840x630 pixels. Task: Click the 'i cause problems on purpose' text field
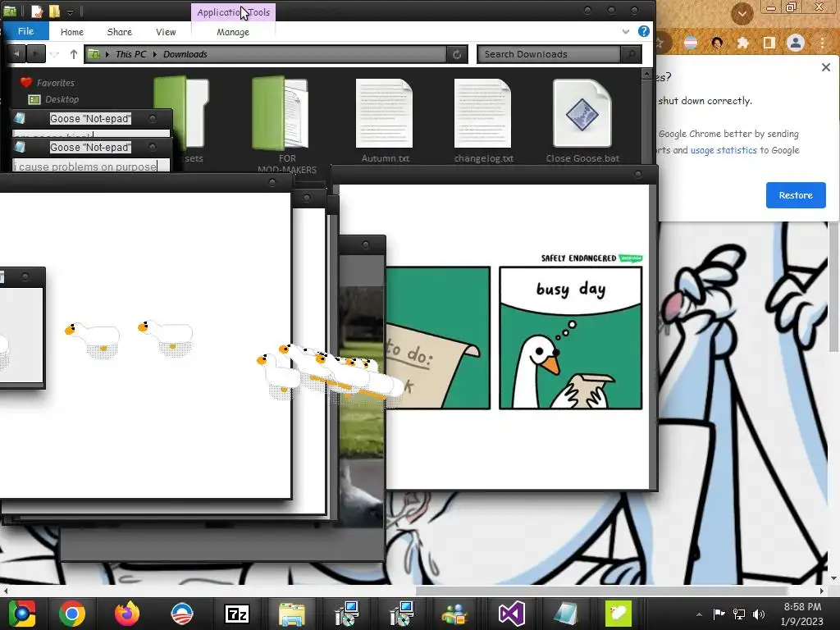(90, 166)
